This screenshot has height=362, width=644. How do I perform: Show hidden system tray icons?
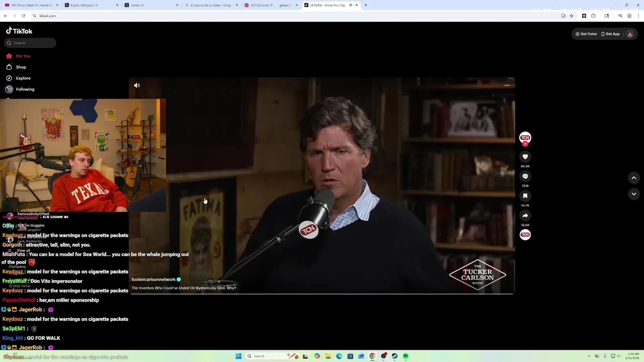(590, 356)
